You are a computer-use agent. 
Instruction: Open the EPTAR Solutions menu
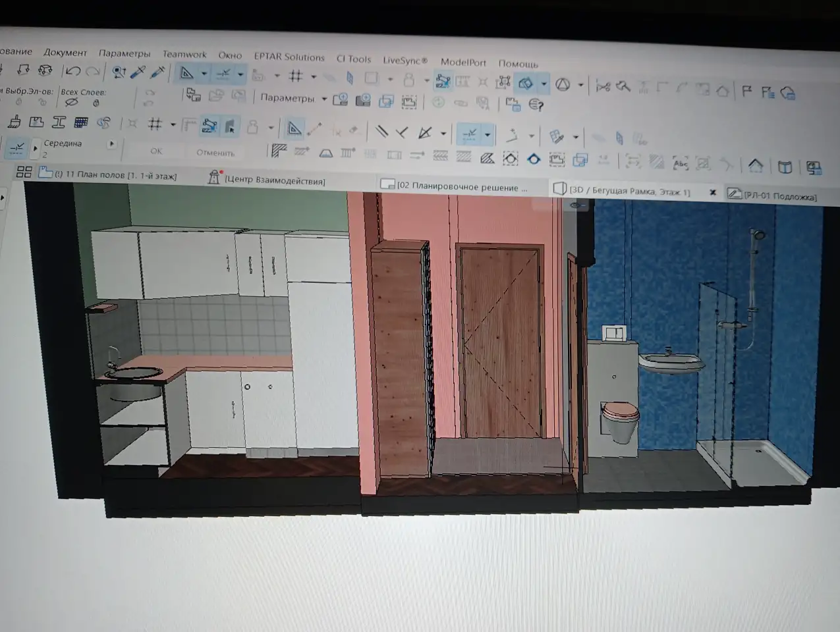coord(289,57)
